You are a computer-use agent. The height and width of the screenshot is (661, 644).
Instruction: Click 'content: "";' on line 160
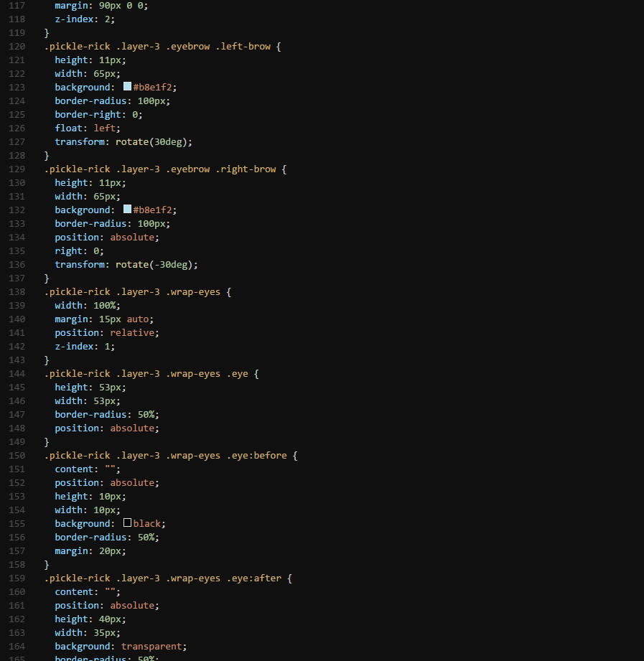coord(88,592)
